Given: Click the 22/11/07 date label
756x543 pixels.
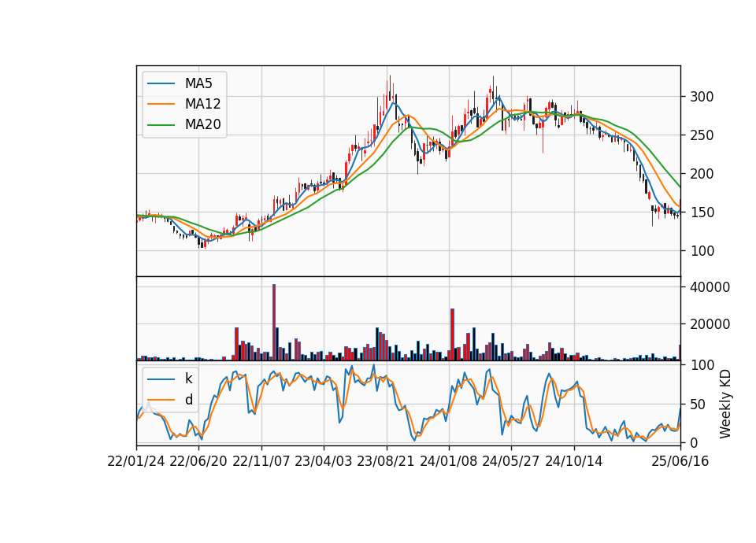Looking at the screenshot, I should (x=261, y=461).
